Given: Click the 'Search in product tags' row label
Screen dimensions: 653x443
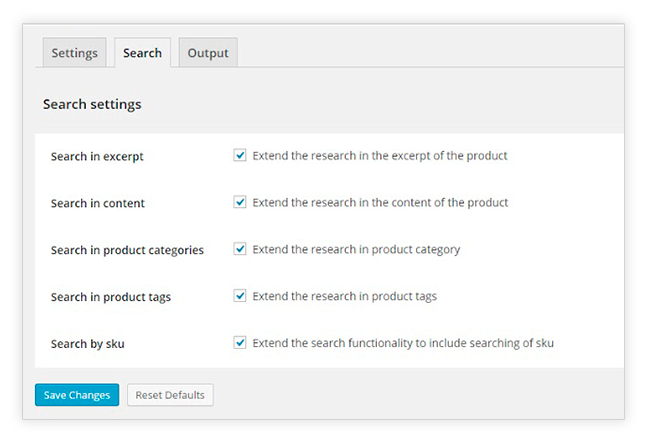Looking at the screenshot, I should coord(110,297).
